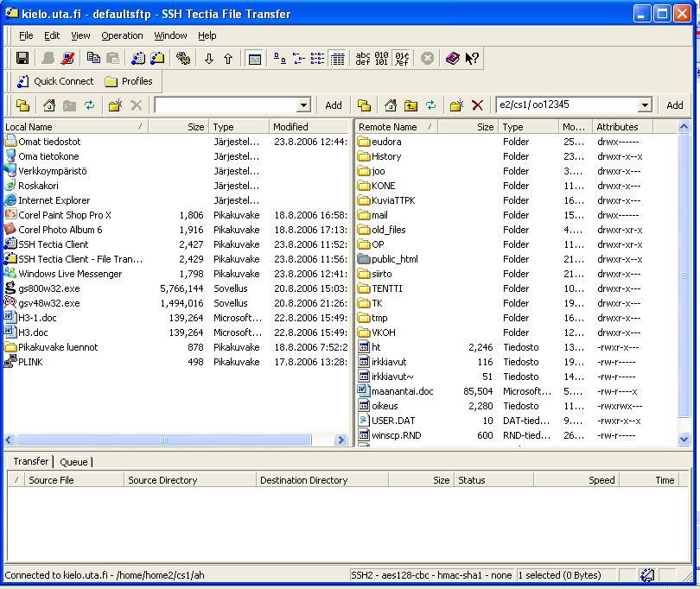Screen dimensions: 700x589
Task: Click the remote path field e2/cs1/oo12345
Action: coord(568,104)
